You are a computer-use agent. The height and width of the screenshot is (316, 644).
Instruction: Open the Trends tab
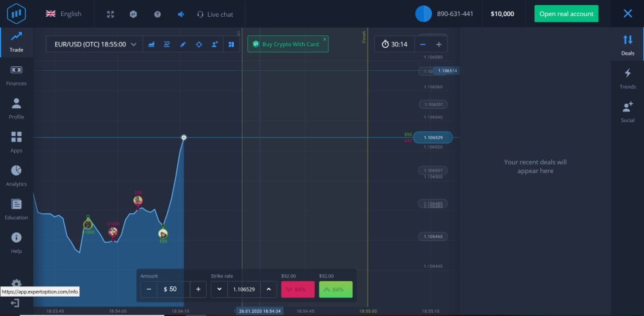[627, 79]
